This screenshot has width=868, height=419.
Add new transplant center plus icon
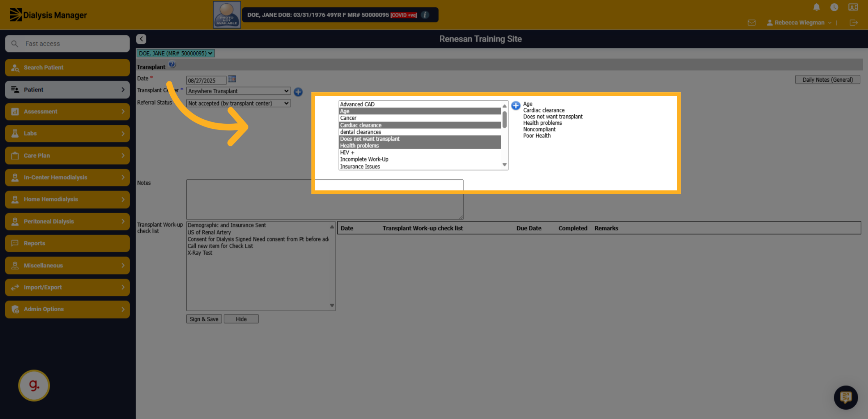(x=298, y=92)
